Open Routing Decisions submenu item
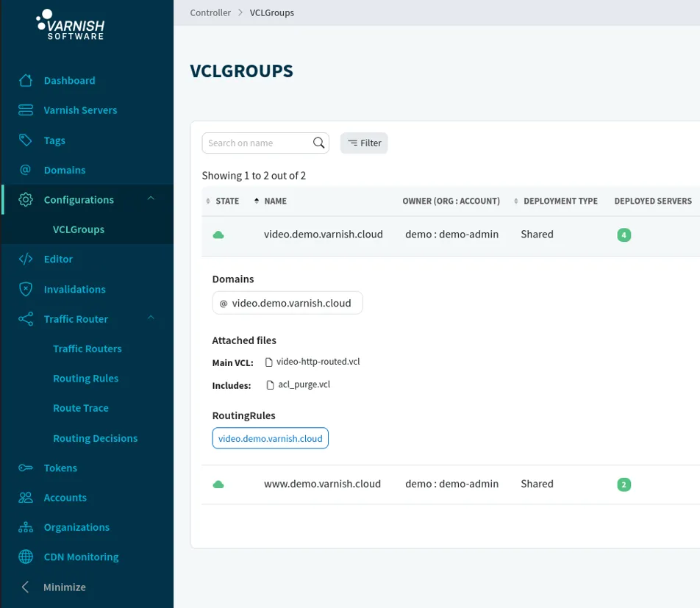 96,438
